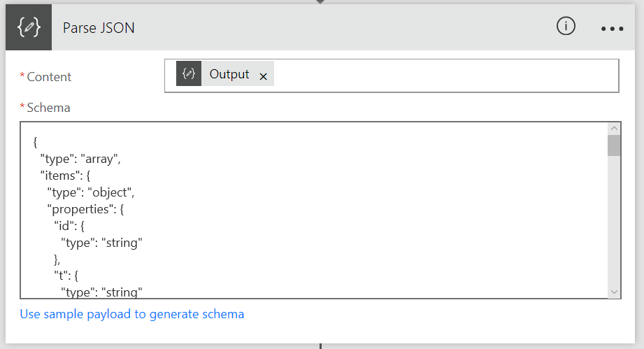Click the Parse JSON action icon
Screen dimensions: 644x349
[29, 27]
